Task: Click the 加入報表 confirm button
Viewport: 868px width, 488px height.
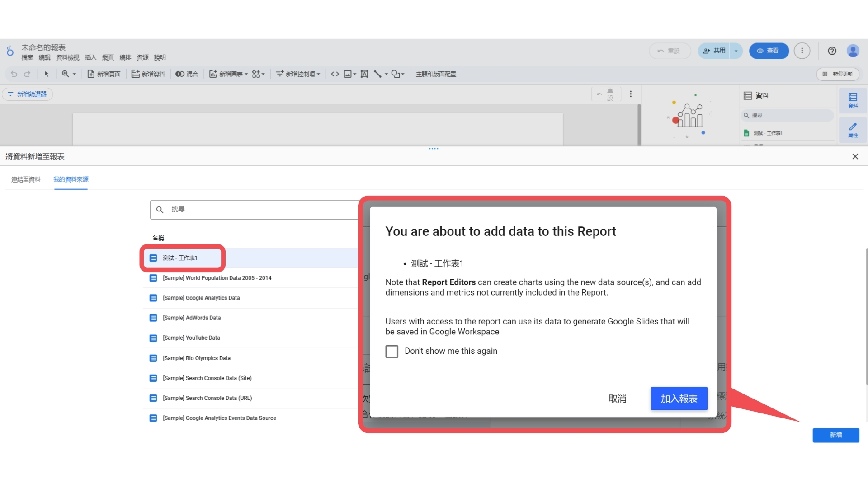Action: tap(679, 399)
